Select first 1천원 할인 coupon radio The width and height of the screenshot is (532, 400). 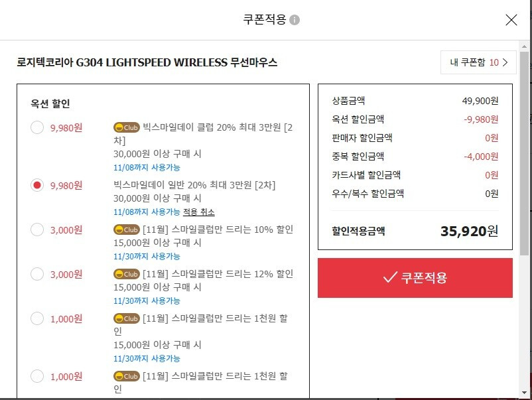[x=37, y=318]
